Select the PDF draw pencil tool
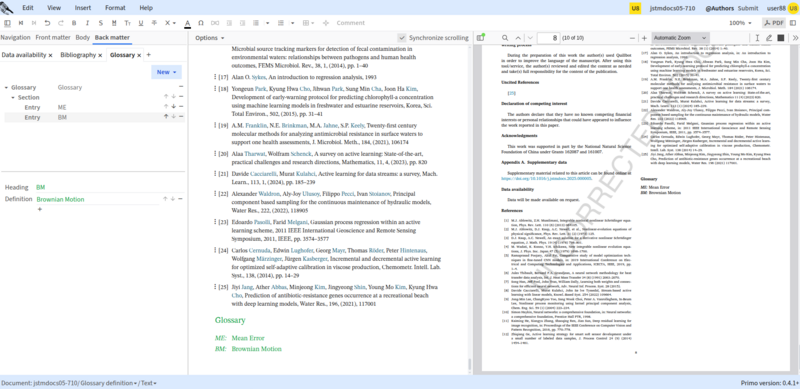 pos(769,38)
